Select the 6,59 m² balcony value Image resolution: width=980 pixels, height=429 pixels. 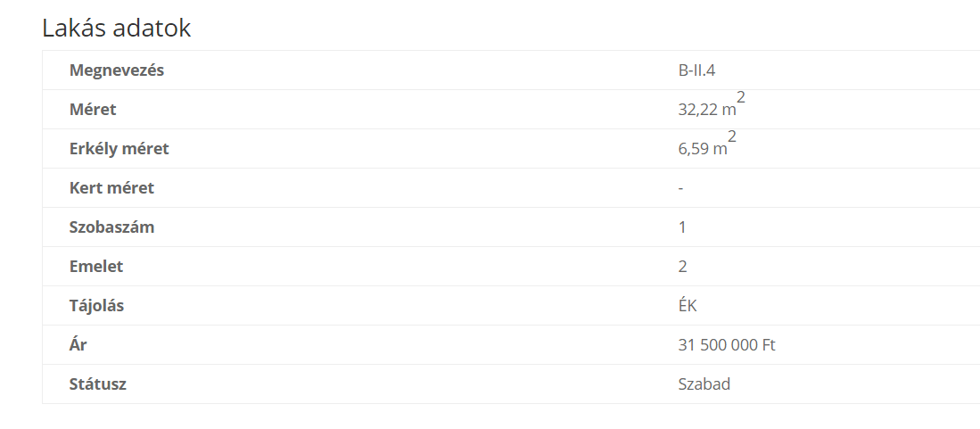pyautogui.click(x=707, y=145)
